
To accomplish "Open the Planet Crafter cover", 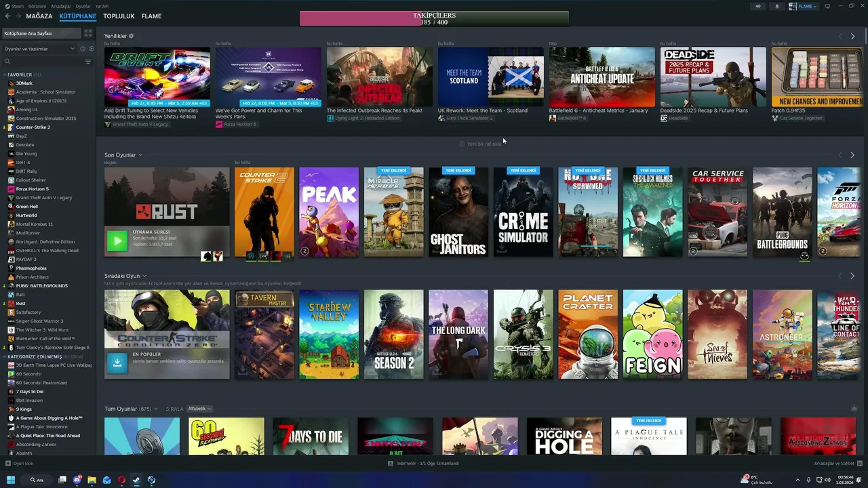I will click(x=588, y=335).
